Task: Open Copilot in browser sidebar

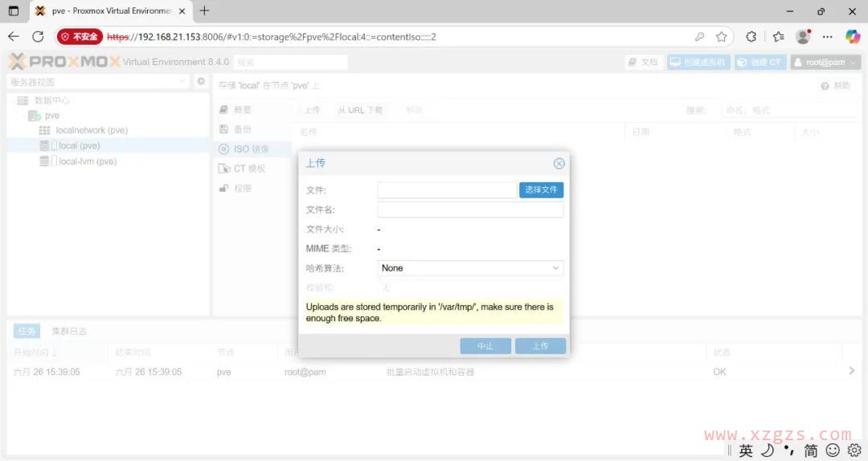Action: pyautogui.click(x=853, y=37)
